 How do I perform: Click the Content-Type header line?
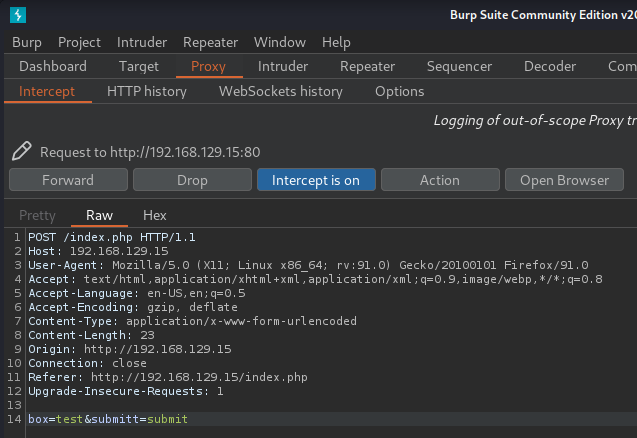tap(193, 321)
